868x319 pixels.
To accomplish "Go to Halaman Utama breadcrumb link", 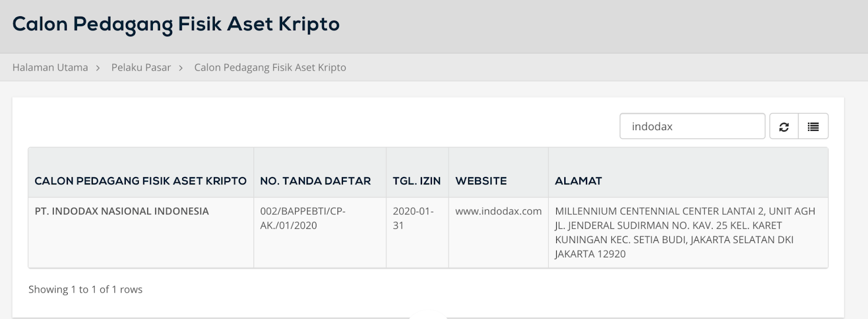I will [x=50, y=67].
